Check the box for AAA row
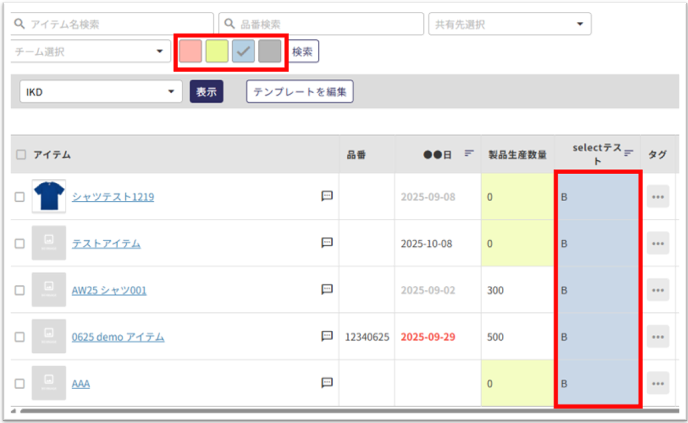Screen dimensions: 688x423 pos(20,383)
